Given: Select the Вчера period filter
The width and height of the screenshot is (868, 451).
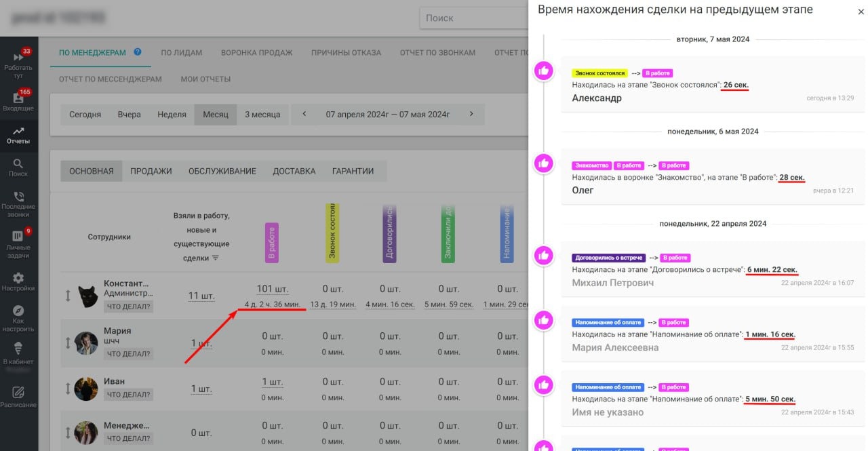Looking at the screenshot, I should pos(130,114).
